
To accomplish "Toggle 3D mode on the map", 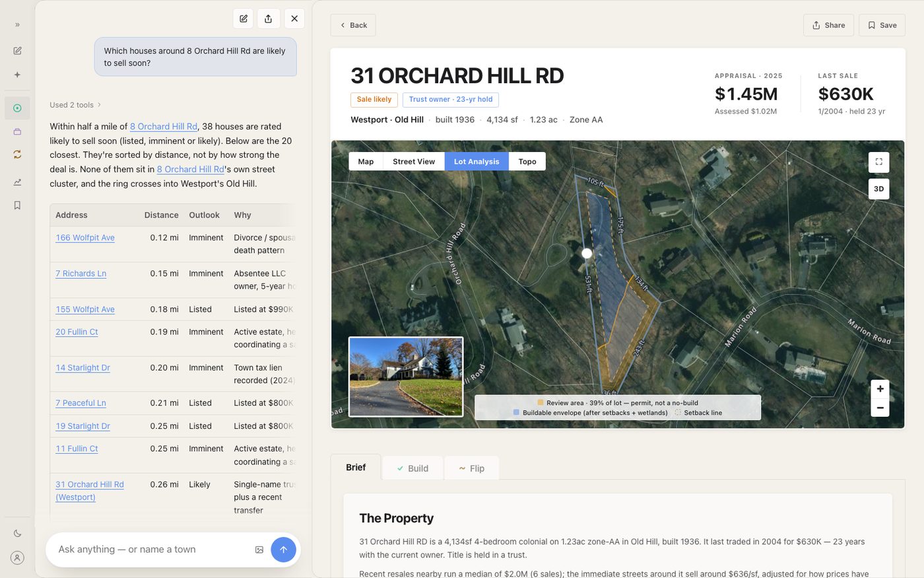I will pos(878,189).
